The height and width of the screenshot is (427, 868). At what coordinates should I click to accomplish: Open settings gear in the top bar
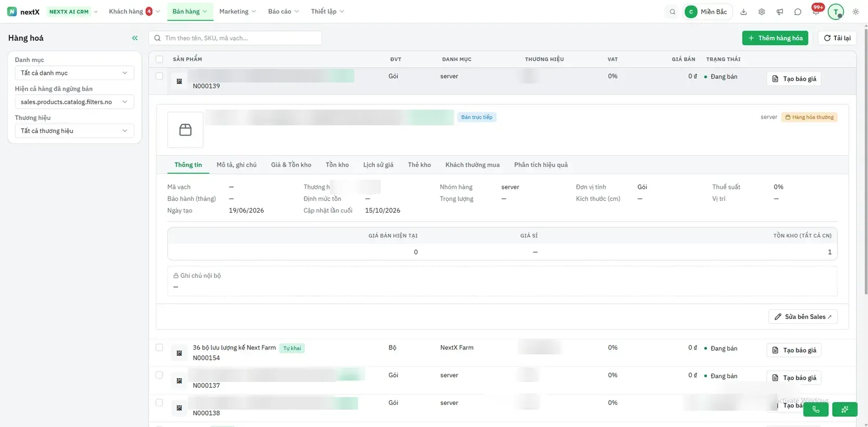[762, 12]
